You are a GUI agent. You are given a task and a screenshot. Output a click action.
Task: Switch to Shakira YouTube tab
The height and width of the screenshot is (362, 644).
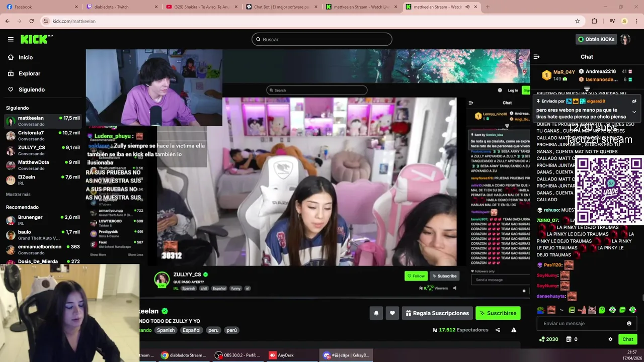point(201,7)
